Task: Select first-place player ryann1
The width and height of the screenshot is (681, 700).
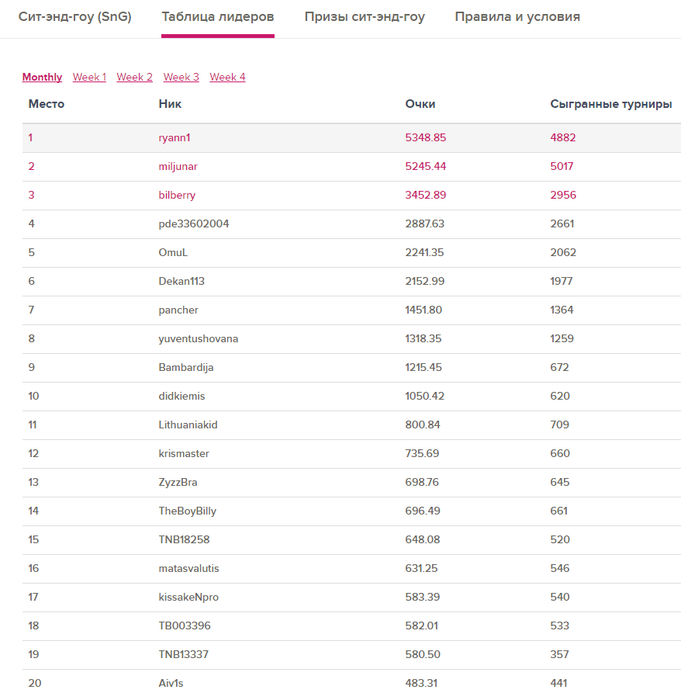Action: (174, 138)
